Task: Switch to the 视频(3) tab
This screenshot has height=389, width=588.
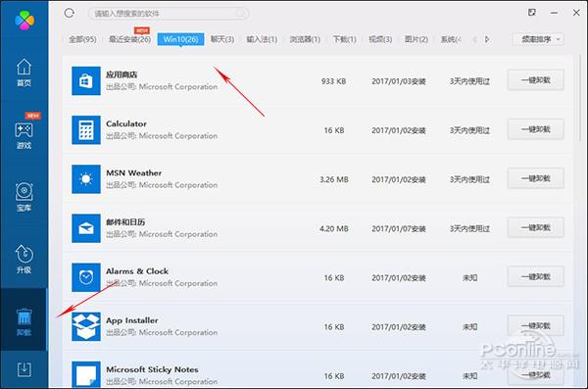Action: pyautogui.click(x=380, y=39)
